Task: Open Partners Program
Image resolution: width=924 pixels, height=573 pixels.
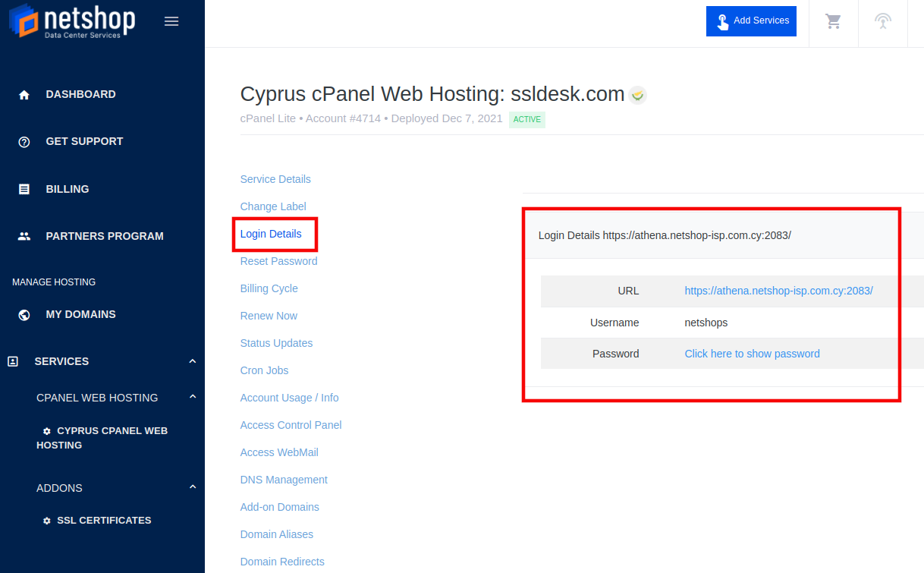Action: (x=105, y=236)
